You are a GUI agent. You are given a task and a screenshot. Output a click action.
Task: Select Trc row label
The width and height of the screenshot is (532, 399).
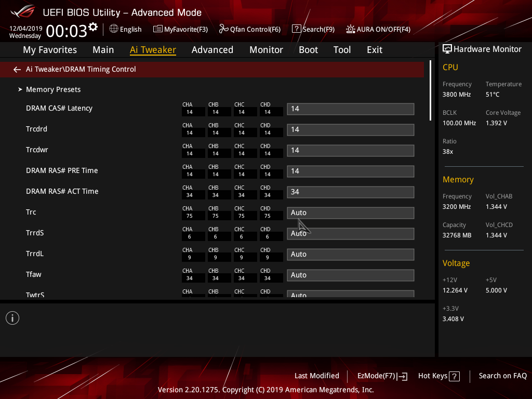click(31, 212)
